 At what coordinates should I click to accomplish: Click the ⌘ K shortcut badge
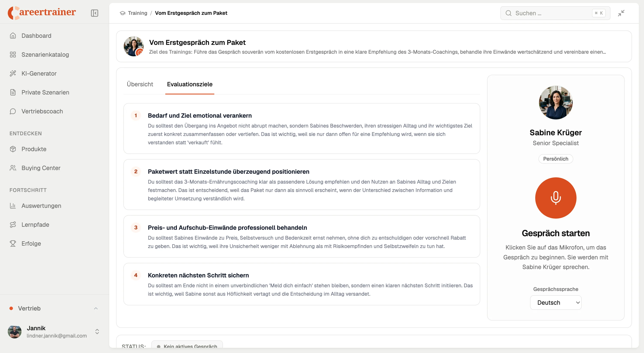tap(599, 13)
